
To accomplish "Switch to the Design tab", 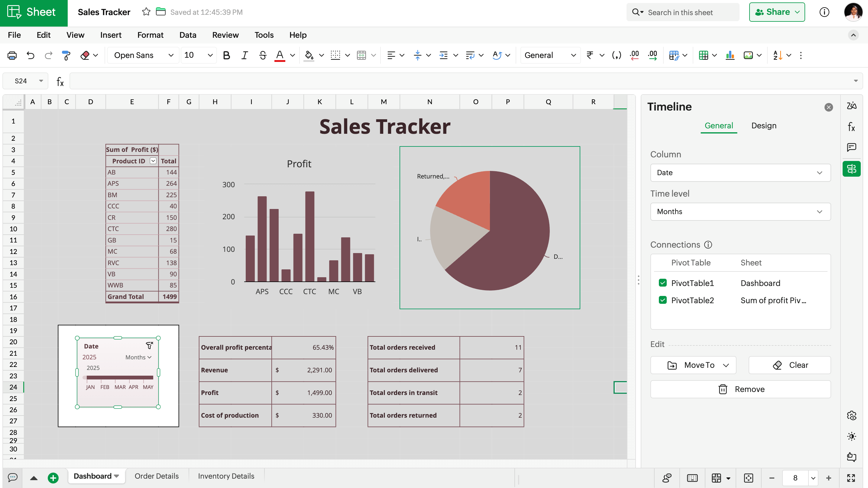I will 763,126.
